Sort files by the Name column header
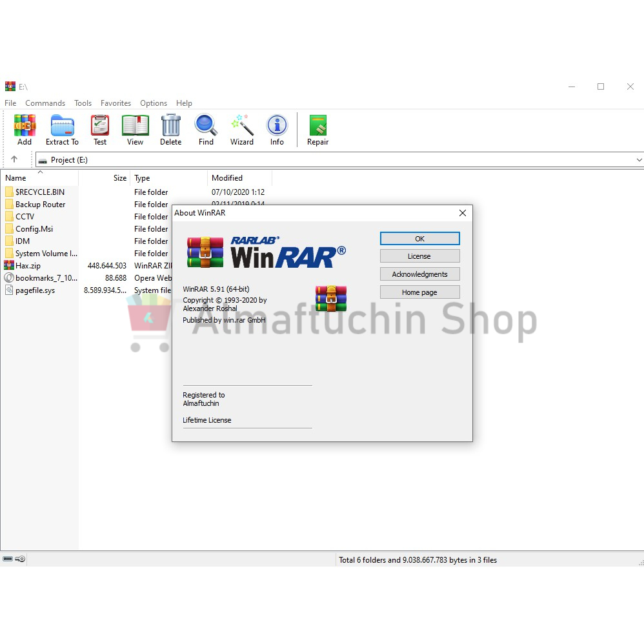This screenshot has height=644, width=644. [39, 178]
